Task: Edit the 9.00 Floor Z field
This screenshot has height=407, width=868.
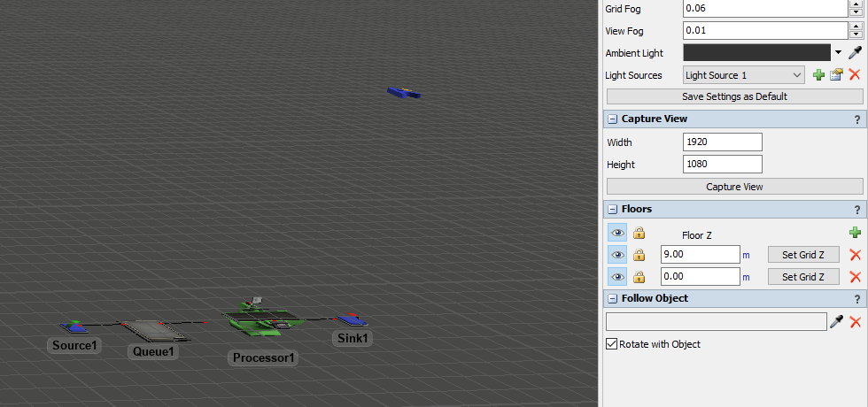Action: [701, 255]
